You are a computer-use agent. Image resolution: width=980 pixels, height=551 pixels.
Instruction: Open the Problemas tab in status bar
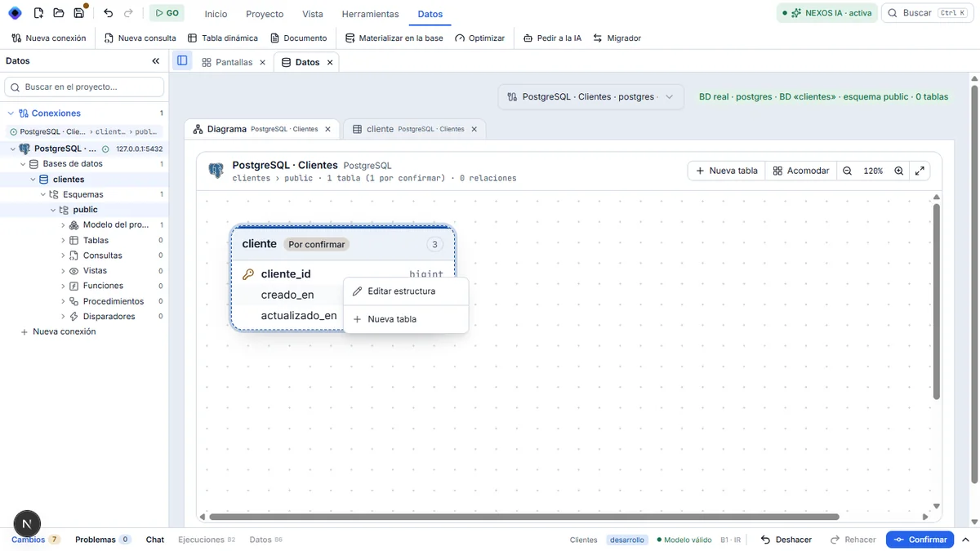pos(103,540)
